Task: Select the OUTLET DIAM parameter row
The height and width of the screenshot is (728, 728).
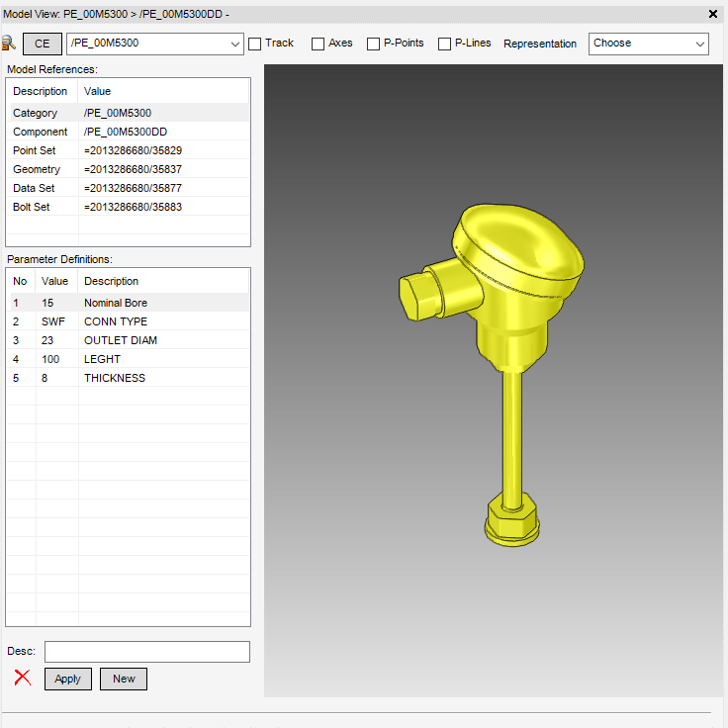Action: click(x=129, y=340)
